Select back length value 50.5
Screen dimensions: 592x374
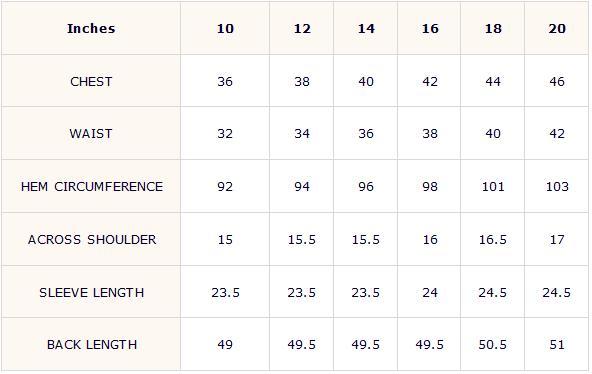tap(493, 345)
